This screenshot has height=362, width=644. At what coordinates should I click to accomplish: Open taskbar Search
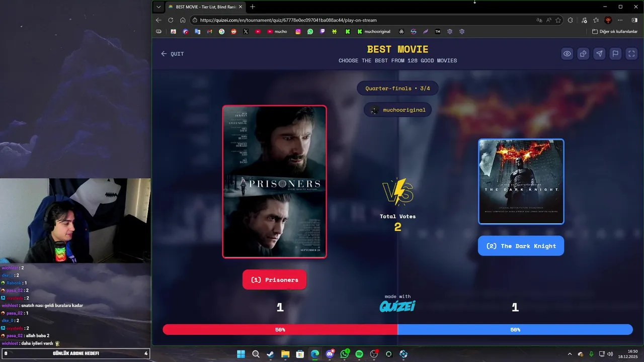(x=256, y=354)
